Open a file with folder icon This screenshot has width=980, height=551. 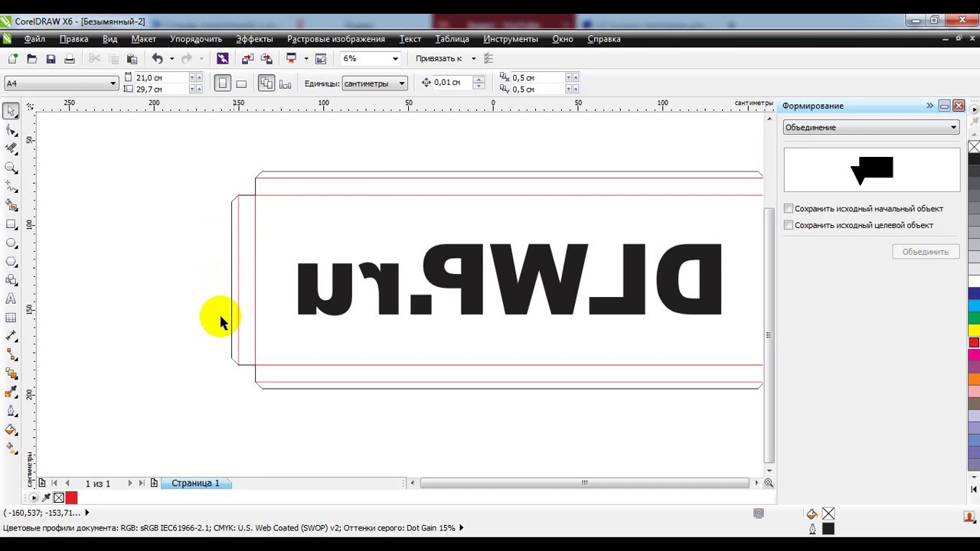pos(31,58)
